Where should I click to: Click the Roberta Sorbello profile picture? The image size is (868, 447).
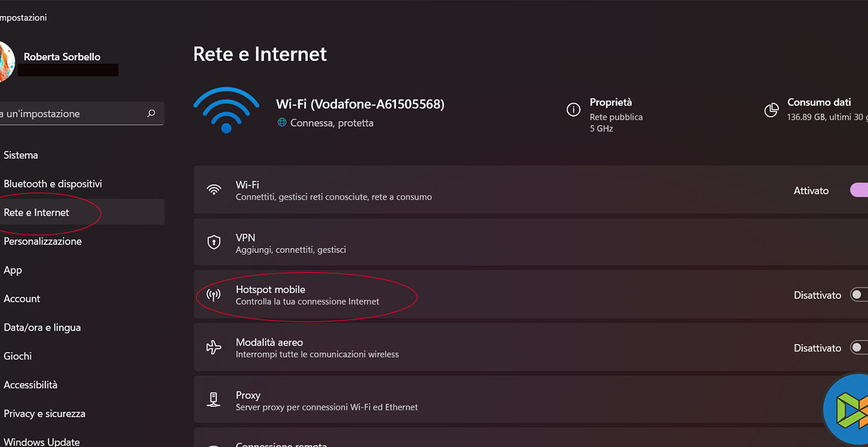(x=5, y=62)
